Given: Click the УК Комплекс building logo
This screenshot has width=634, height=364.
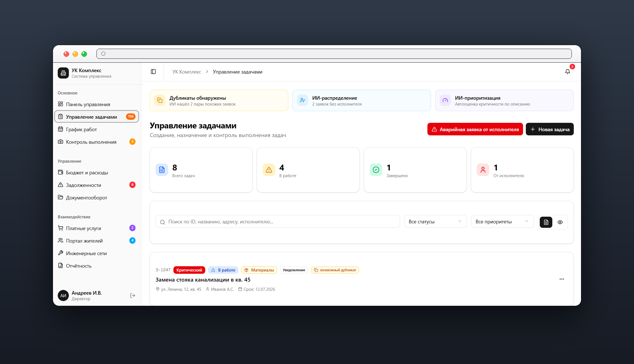Looking at the screenshot, I should pyautogui.click(x=63, y=73).
